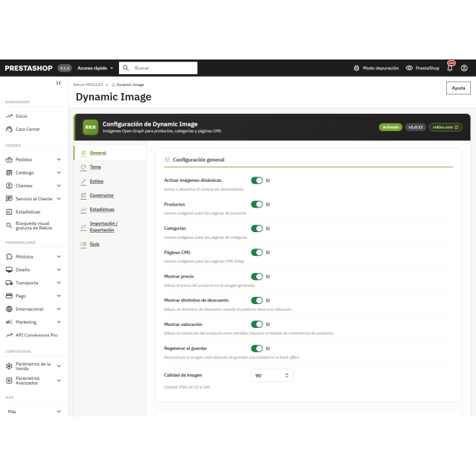The image size is (476, 476).
Task: Click the Care Center headset icon
Action: 9,129
